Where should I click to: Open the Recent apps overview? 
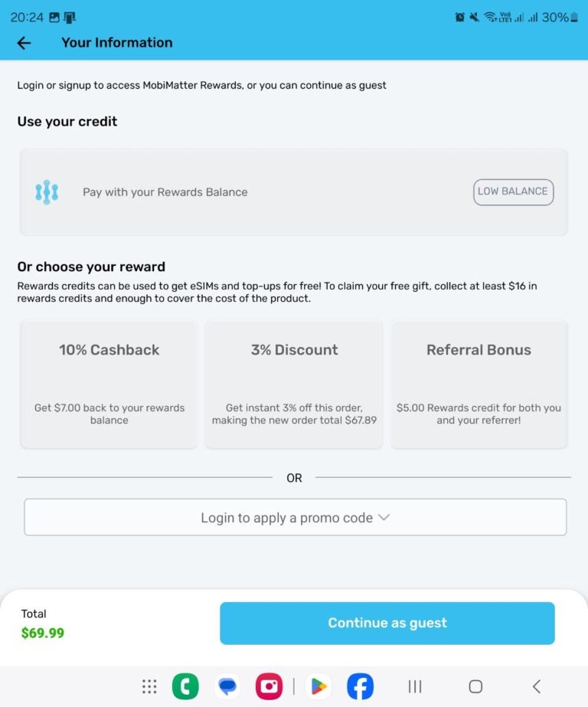coord(414,686)
